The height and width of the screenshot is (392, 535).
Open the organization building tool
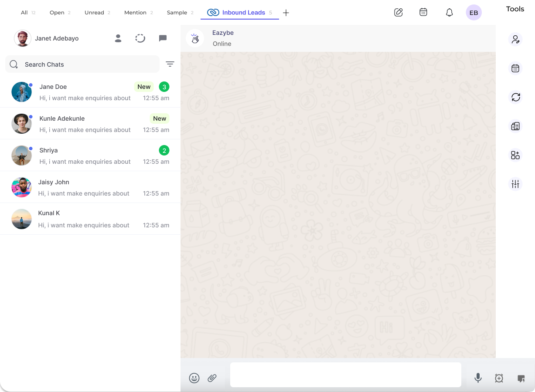point(515,126)
